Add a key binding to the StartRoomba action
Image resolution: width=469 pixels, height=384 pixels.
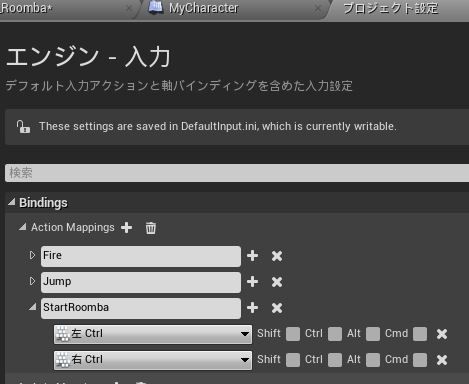252,308
